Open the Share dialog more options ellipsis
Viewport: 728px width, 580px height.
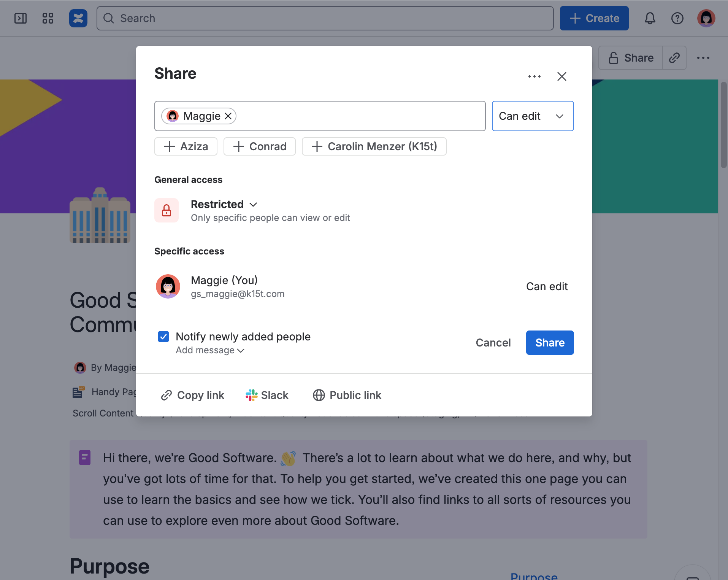pyautogui.click(x=534, y=76)
